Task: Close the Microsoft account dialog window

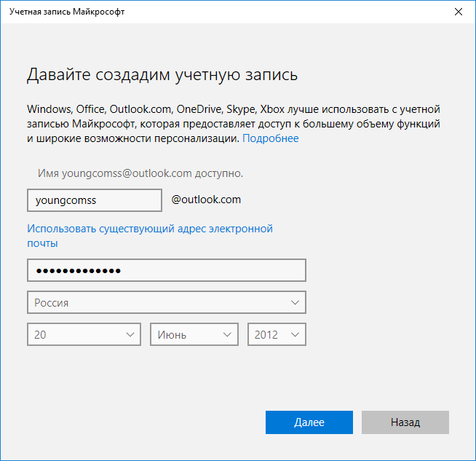Action: point(458,12)
